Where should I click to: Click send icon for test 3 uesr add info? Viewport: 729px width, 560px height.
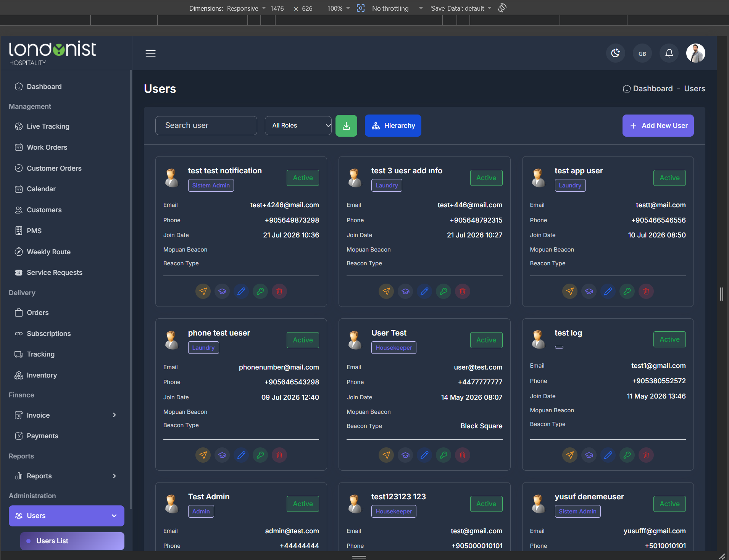(386, 291)
